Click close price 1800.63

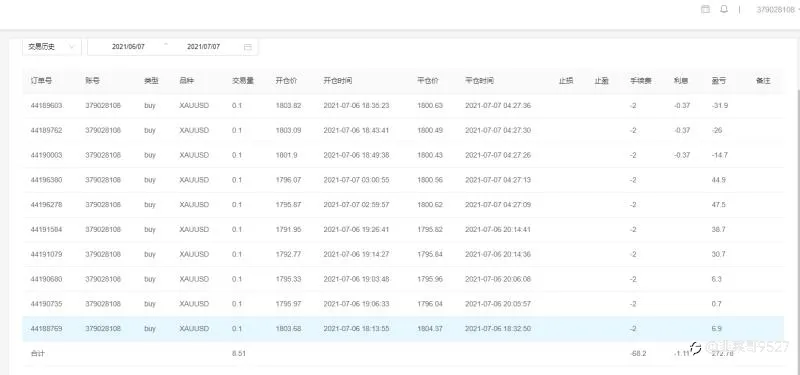click(430, 106)
